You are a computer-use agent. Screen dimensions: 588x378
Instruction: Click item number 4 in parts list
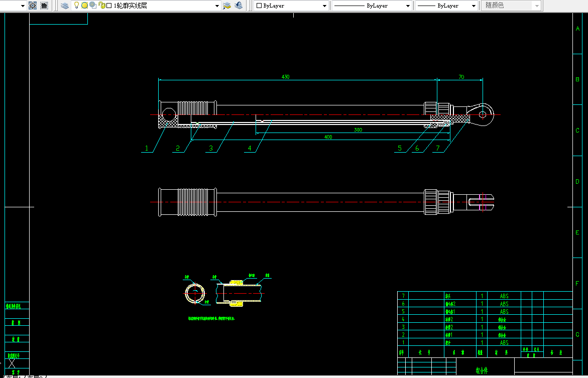pos(403,319)
